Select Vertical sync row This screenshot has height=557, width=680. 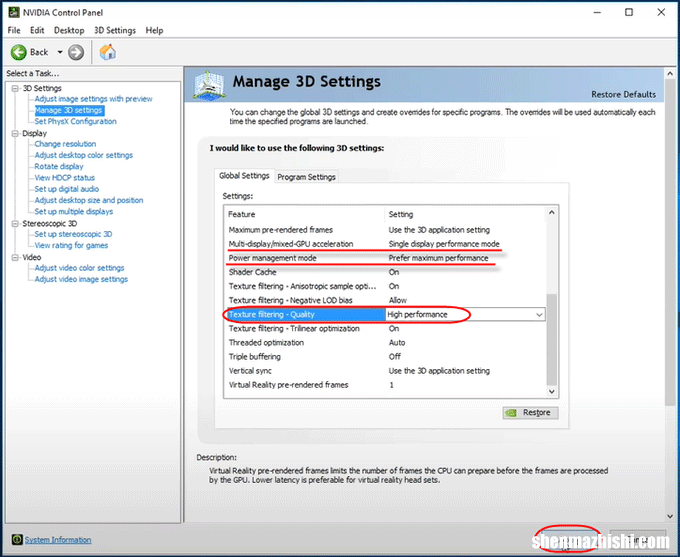tap(385, 371)
